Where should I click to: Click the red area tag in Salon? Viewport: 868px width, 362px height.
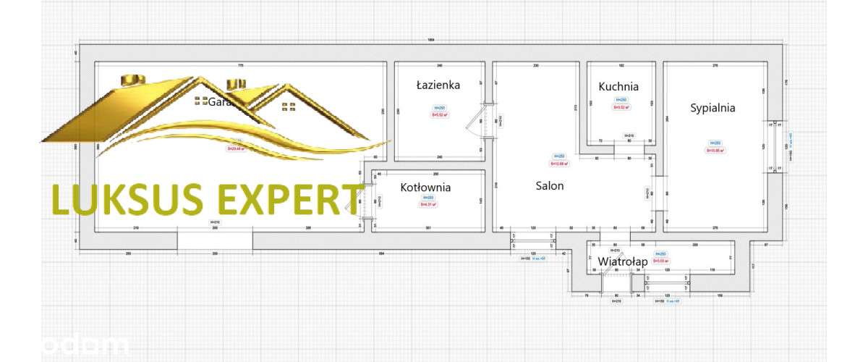[560, 164]
